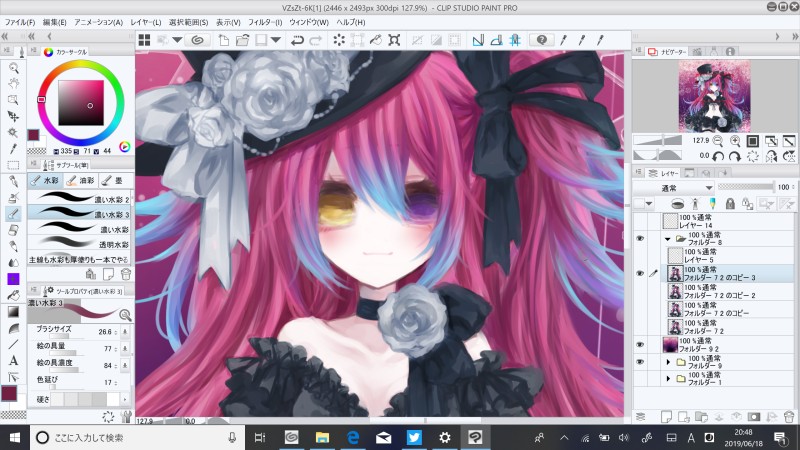Open brush size dynamics button
Image resolution: width=800 pixels, height=450 pixels.
pos(124,332)
